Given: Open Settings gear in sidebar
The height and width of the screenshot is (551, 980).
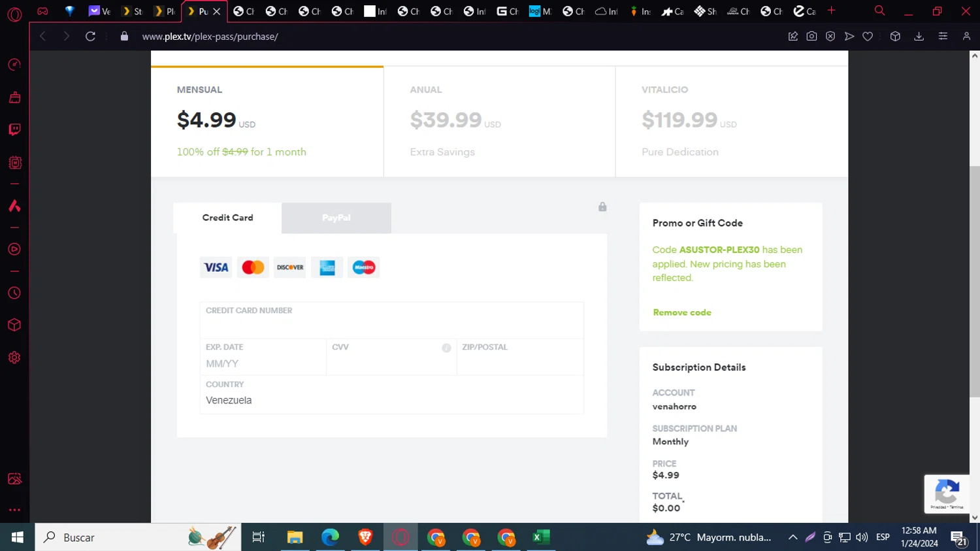Looking at the screenshot, I should click(14, 358).
